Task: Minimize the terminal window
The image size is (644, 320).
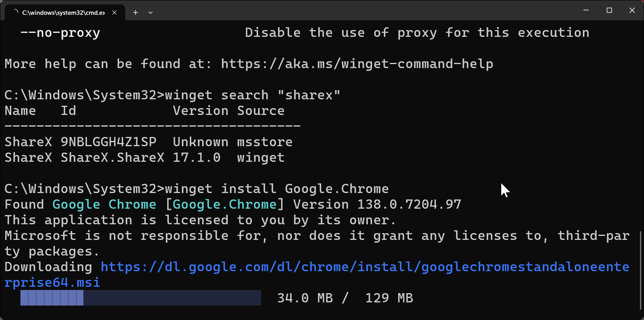Action: (586, 10)
